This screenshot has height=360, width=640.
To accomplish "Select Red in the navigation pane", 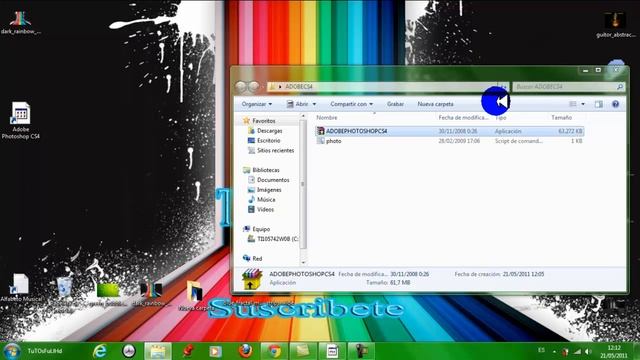I will (x=257, y=258).
